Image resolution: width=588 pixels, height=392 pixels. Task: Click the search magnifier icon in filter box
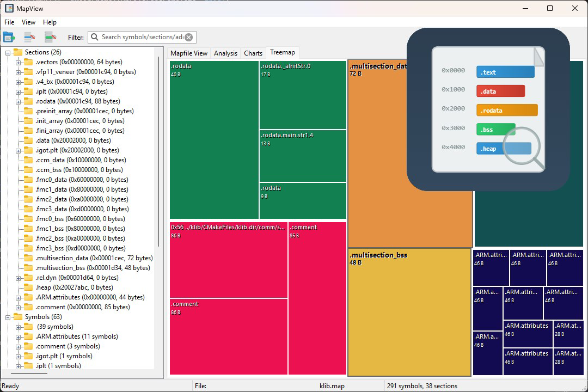tap(95, 37)
